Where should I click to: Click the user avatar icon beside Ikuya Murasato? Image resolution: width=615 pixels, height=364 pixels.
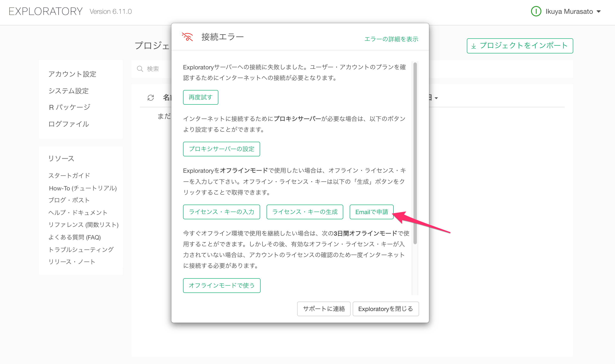pyautogui.click(x=536, y=11)
